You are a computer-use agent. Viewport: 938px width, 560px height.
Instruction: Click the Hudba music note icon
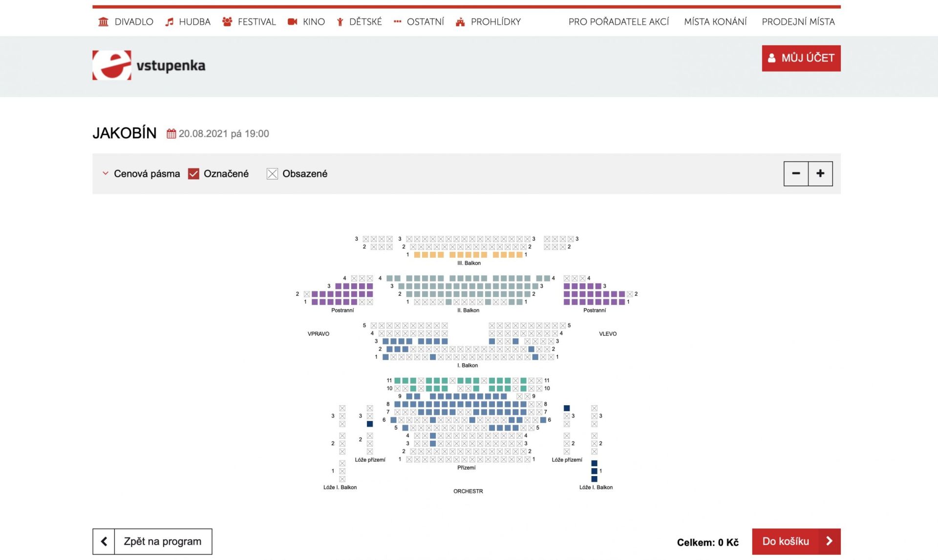pos(169,22)
